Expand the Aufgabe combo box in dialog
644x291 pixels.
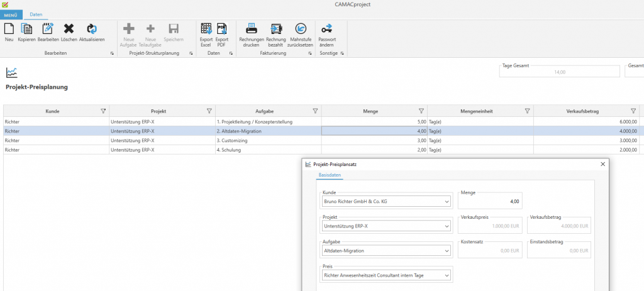pyautogui.click(x=447, y=251)
